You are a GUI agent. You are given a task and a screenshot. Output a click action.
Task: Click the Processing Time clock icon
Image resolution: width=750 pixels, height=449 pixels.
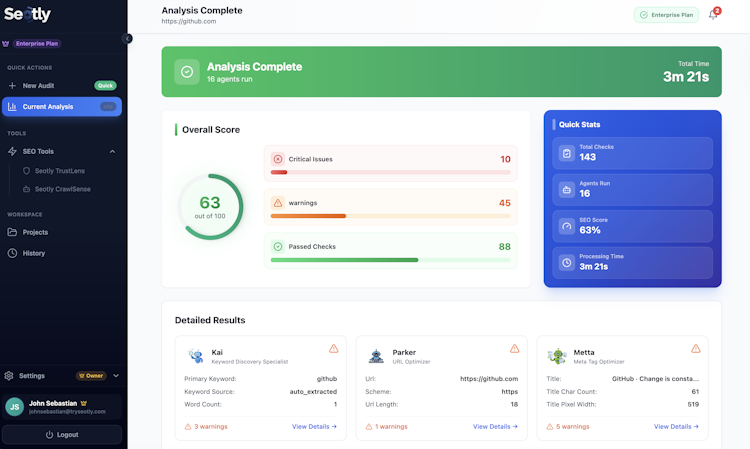(x=567, y=263)
